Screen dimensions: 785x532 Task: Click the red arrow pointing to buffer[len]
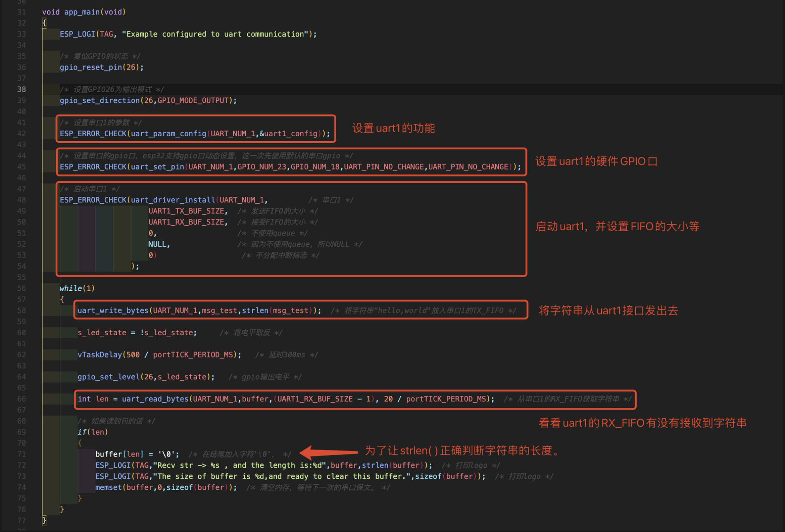(x=329, y=452)
